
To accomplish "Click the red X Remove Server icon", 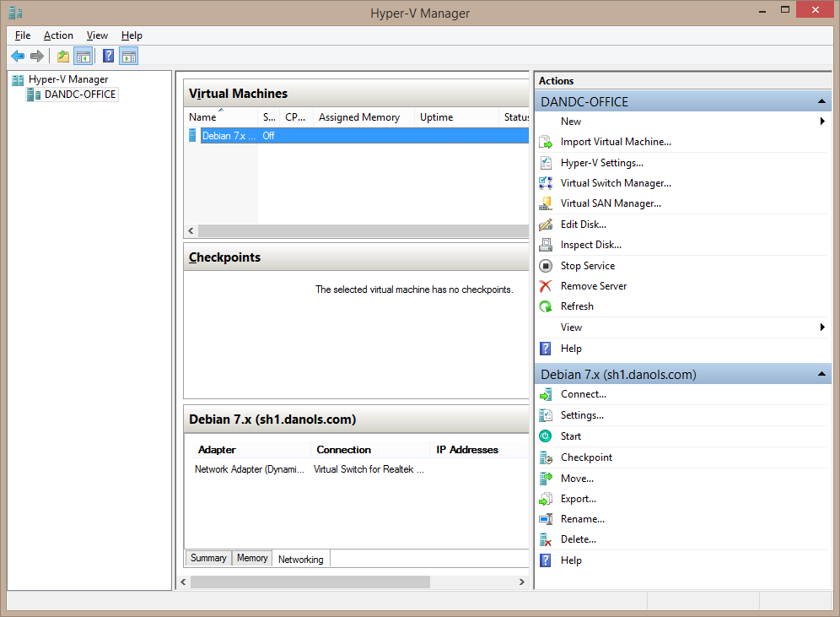I will click(546, 286).
